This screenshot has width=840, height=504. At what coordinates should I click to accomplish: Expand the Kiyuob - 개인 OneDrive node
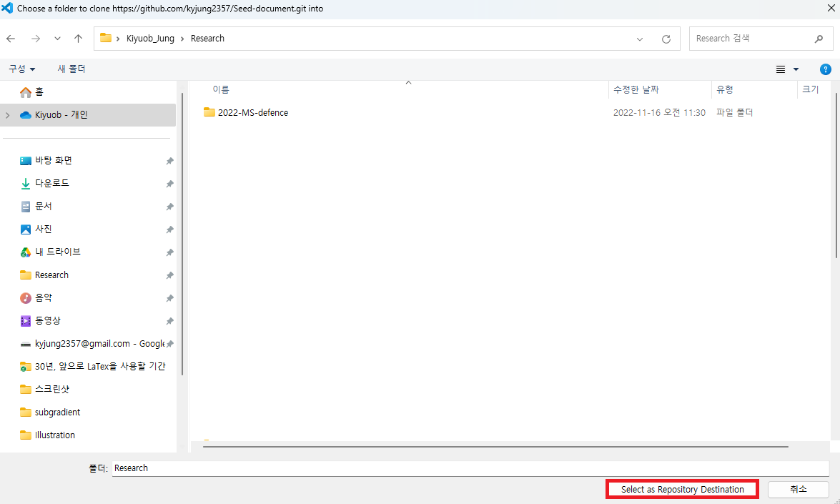[x=7, y=115]
